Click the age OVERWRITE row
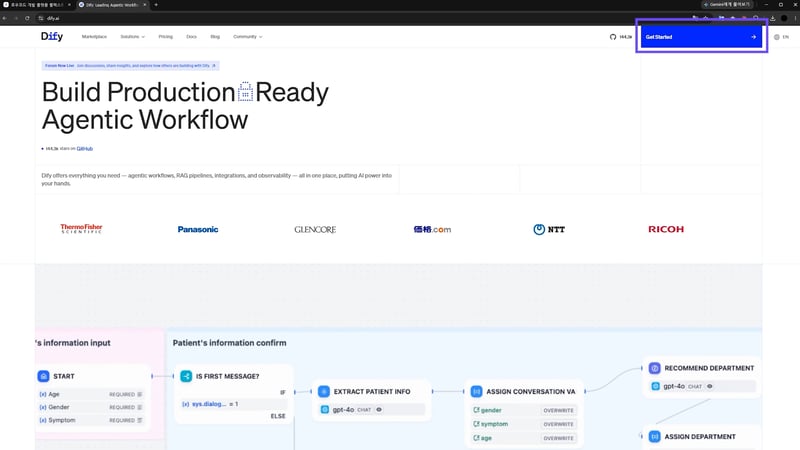 524,438
